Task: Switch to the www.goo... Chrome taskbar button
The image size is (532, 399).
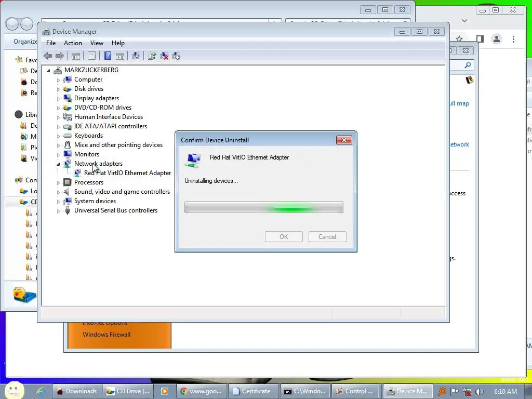Action: pyautogui.click(x=202, y=391)
